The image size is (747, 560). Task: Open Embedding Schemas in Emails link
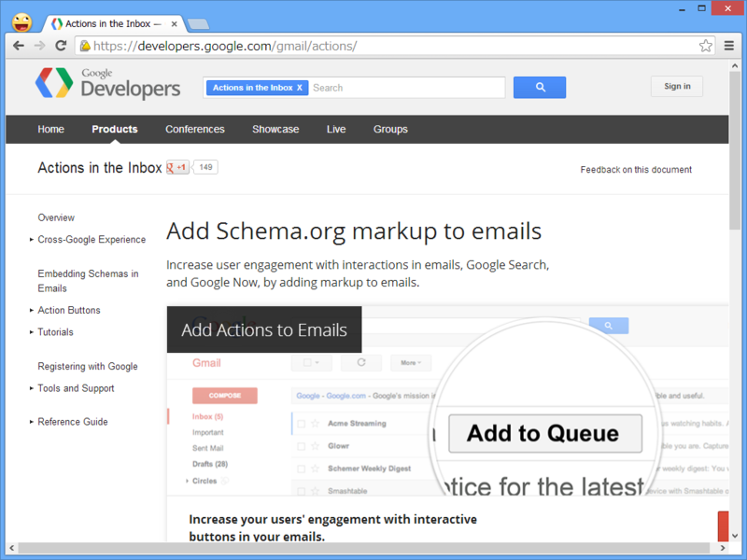pyautogui.click(x=88, y=281)
